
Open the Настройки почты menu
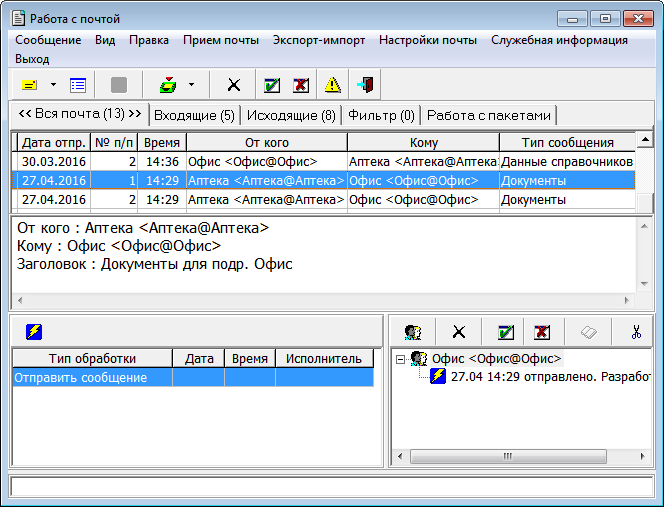click(427, 40)
